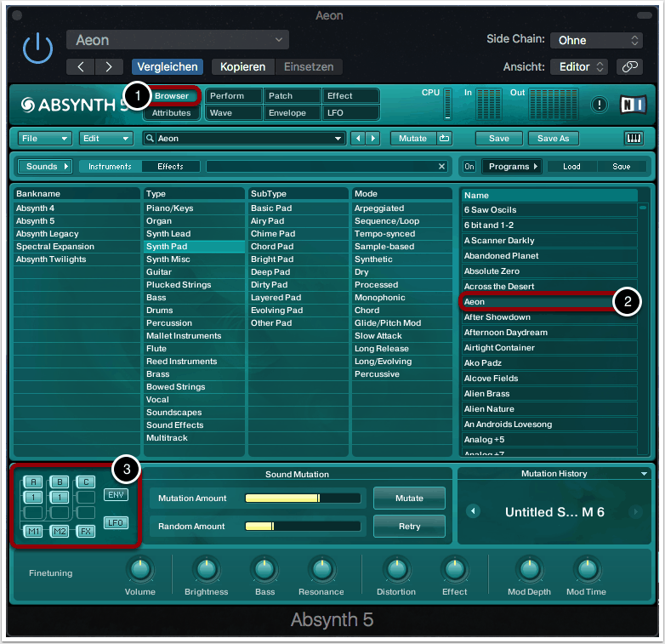Open the Ansicht Editor dropdown
Image resolution: width=665 pixels, height=644 pixels.
578,66
